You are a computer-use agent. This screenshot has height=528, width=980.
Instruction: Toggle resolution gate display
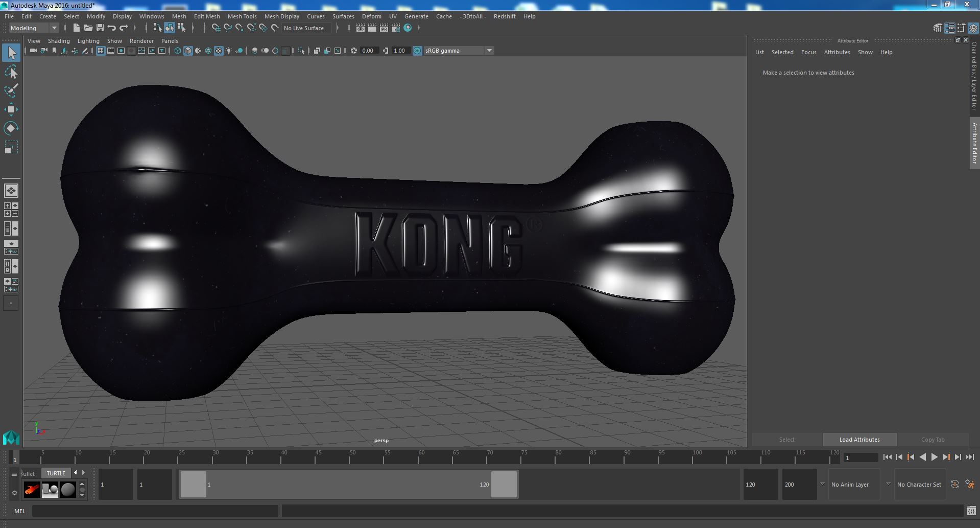tap(121, 51)
